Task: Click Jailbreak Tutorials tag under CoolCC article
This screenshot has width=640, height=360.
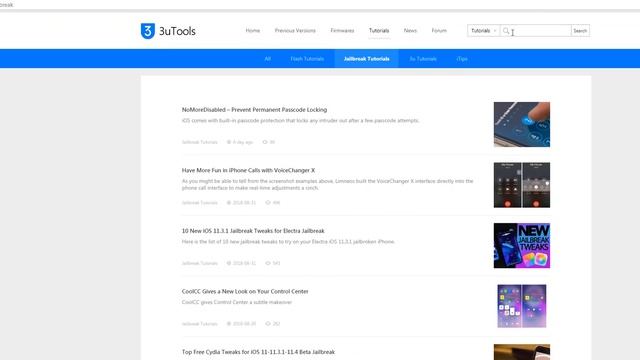Action: (200, 324)
